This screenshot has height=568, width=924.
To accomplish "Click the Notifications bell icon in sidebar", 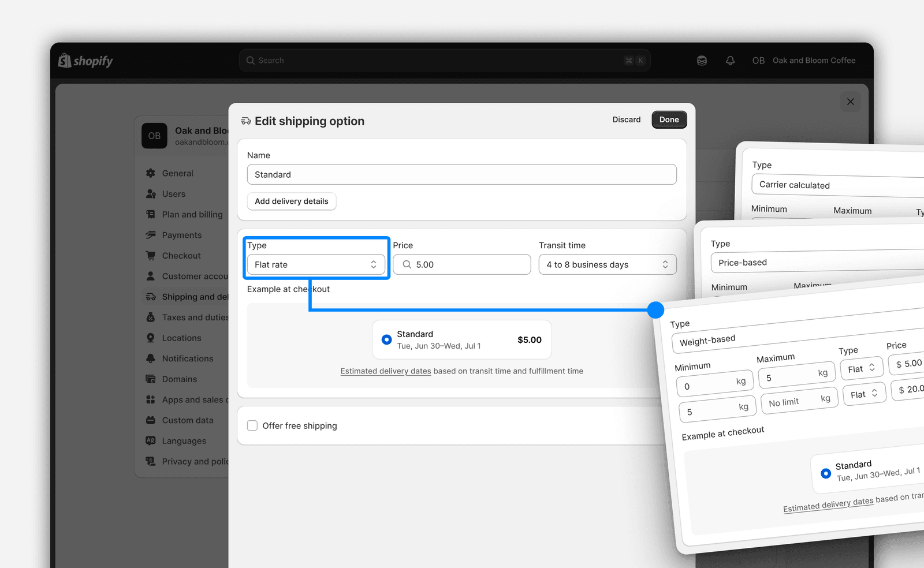I will pyautogui.click(x=151, y=358).
